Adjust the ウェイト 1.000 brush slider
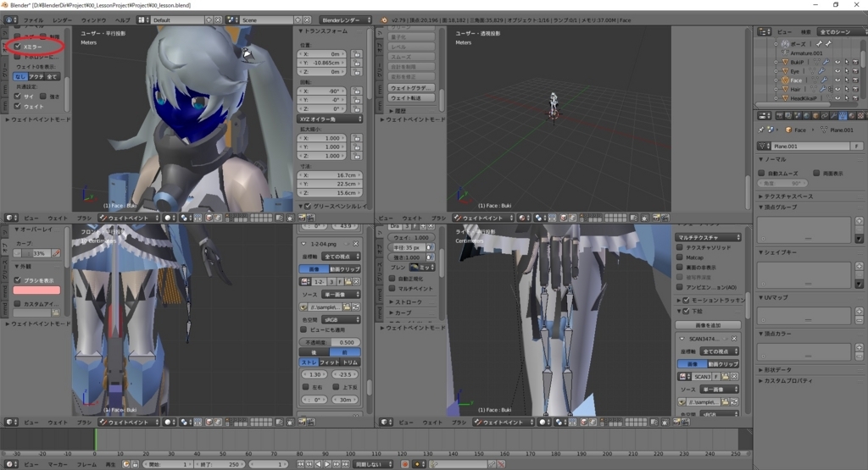This screenshot has height=470, width=868. [411, 237]
